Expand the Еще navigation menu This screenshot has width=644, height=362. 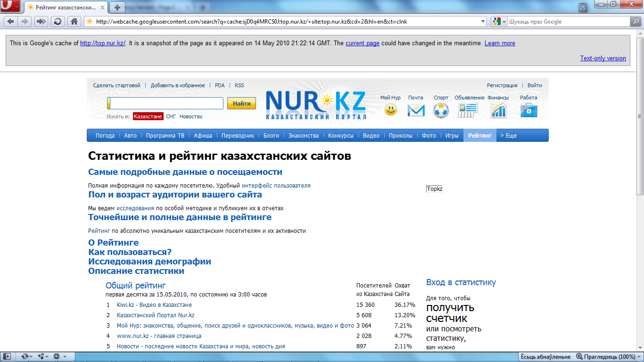click(509, 136)
